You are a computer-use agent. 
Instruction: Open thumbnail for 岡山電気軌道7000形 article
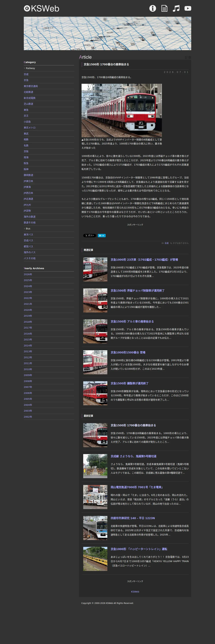tap(95, 497)
